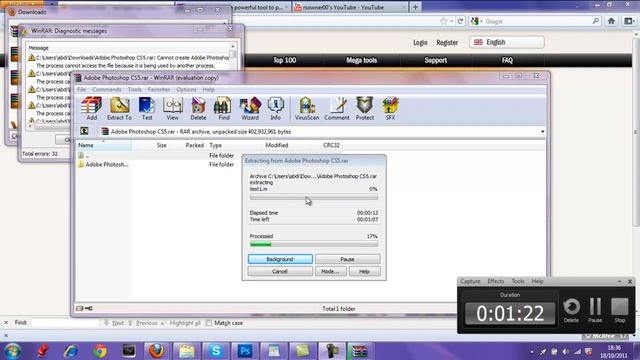Screen dimensions: 640x360
Task: Open the recorder Capture menu
Action: click(470, 281)
